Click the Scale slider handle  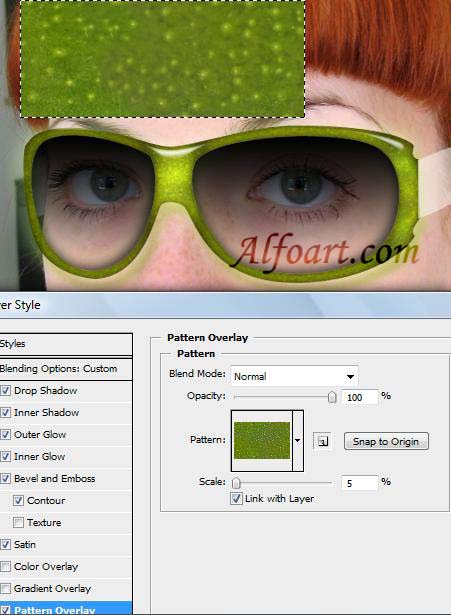coord(236,482)
